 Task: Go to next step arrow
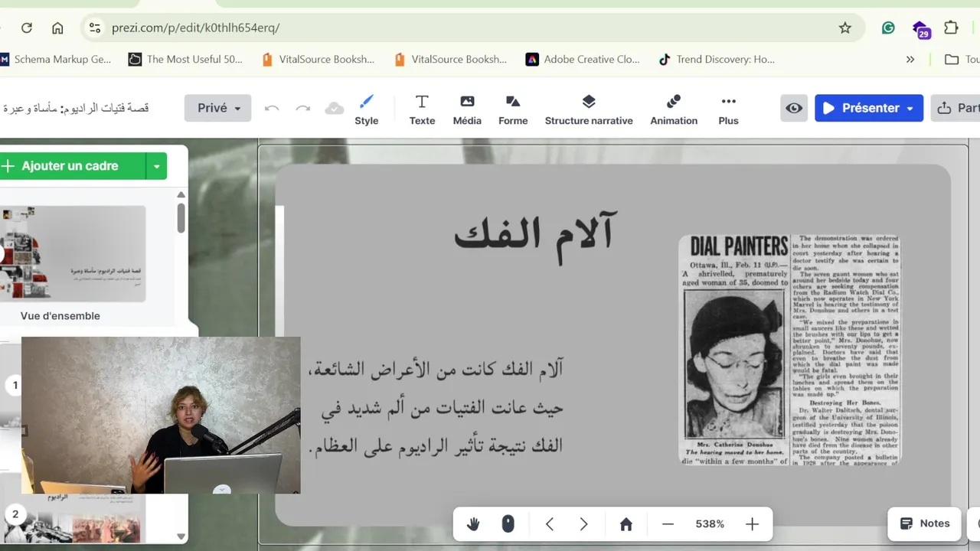coord(583,524)
